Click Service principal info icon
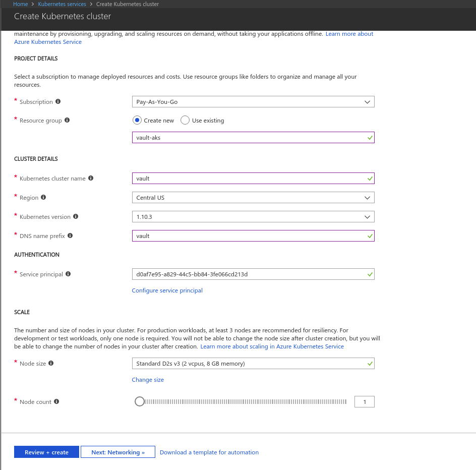The width and height of the screenshot is (476, 470). [68, 274]
